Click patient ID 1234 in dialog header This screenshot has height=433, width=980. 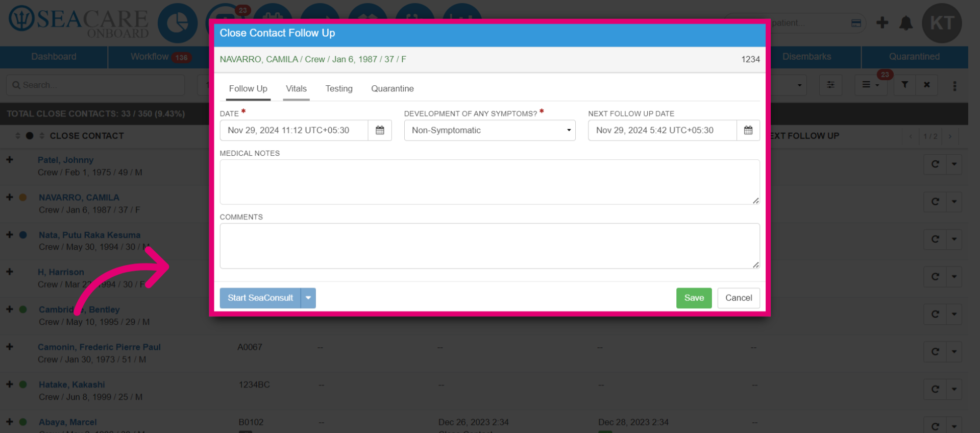(x=750, y=59)
